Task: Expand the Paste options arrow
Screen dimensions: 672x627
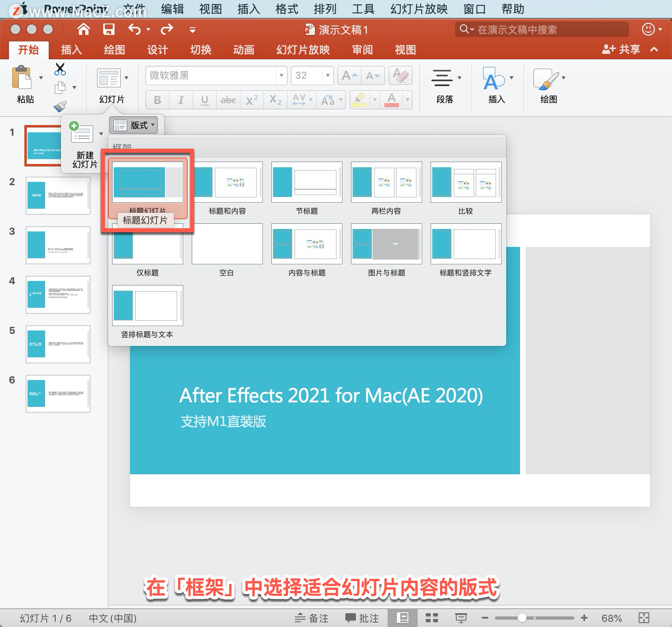Action: [x=41, y=78]
